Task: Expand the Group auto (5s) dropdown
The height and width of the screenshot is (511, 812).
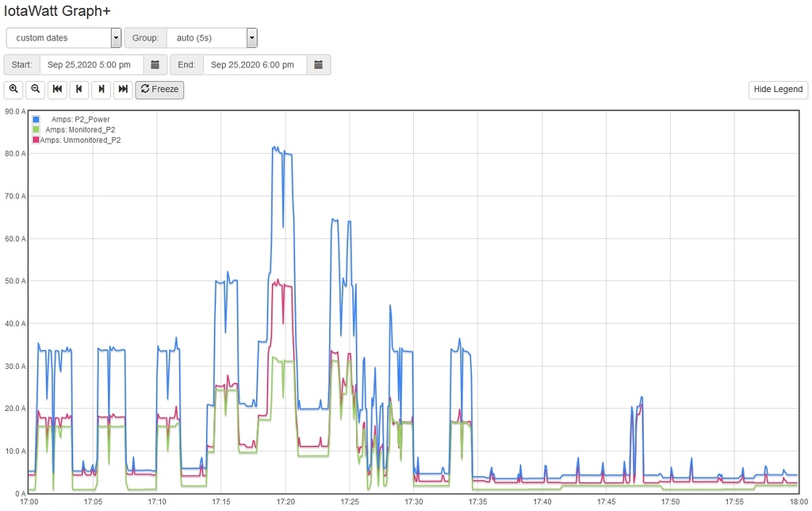Action: tap(213, 38)
